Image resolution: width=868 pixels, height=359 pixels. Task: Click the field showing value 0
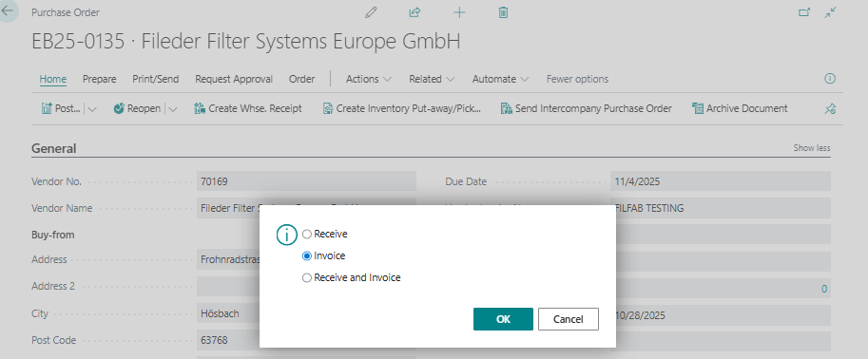point(723,289)
